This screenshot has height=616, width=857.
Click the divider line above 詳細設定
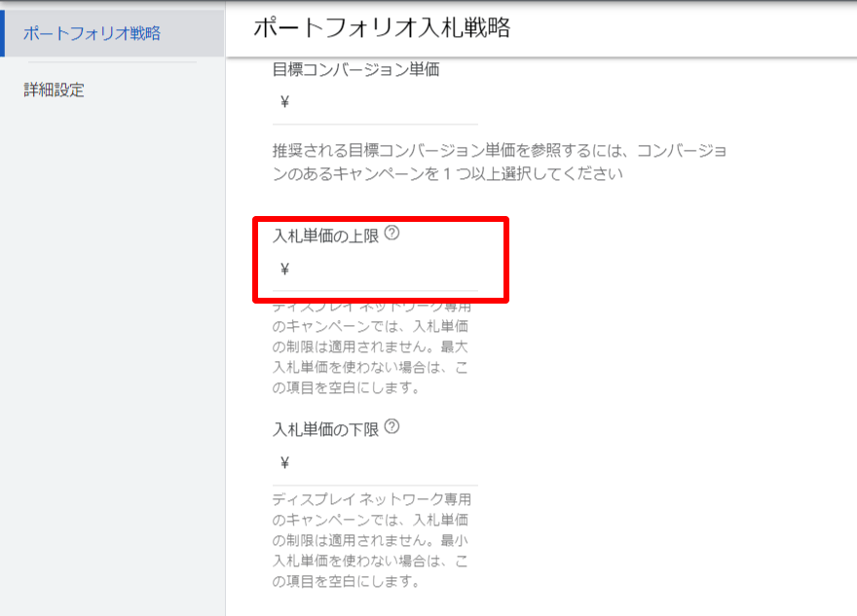112,62
